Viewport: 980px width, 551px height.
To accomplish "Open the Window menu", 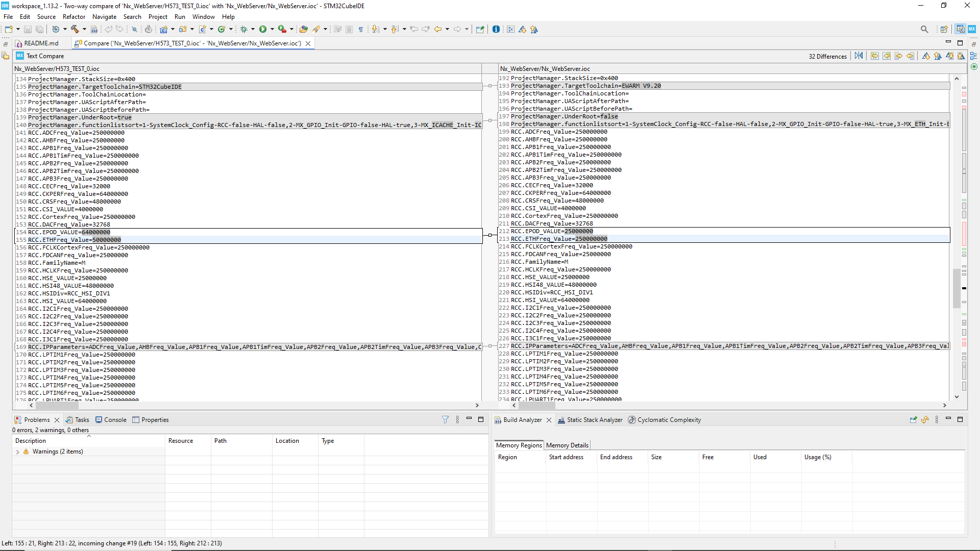I will click(x=203, y=16).
